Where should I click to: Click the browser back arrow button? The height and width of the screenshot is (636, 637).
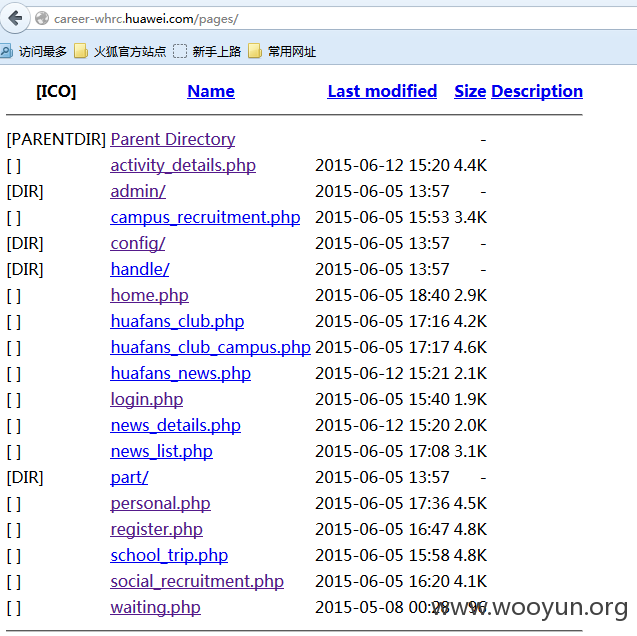point(15,17)
